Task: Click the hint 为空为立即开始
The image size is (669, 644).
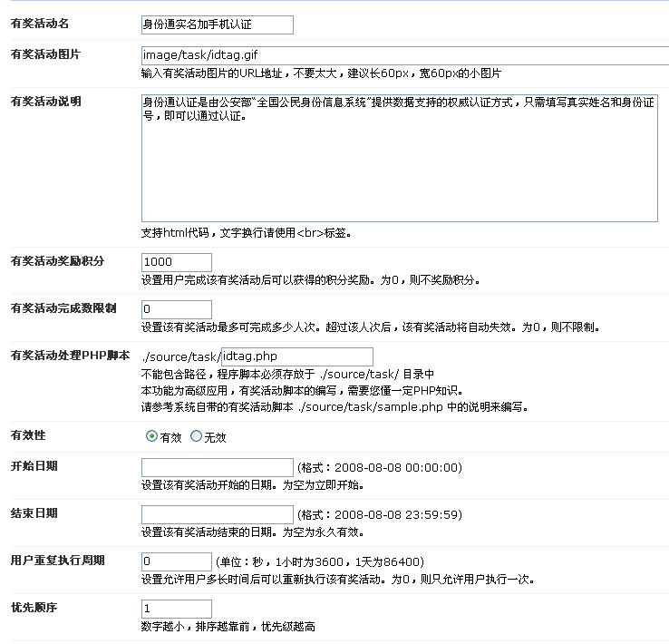Action: [x=323, y=485]
